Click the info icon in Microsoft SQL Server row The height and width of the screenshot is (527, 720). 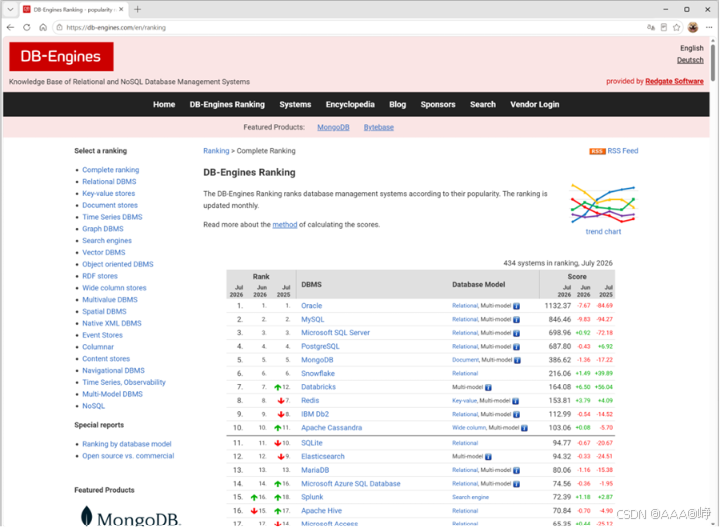(517, 333)
